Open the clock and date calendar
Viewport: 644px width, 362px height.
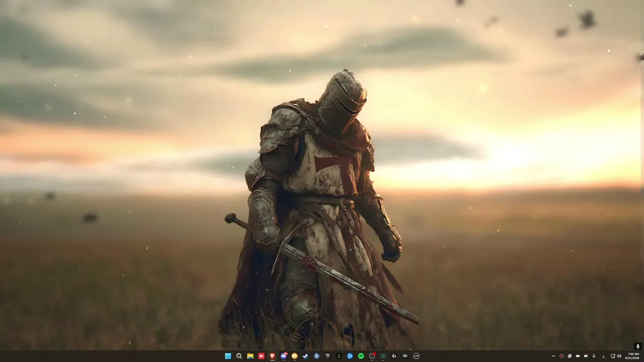pos(632,356)
